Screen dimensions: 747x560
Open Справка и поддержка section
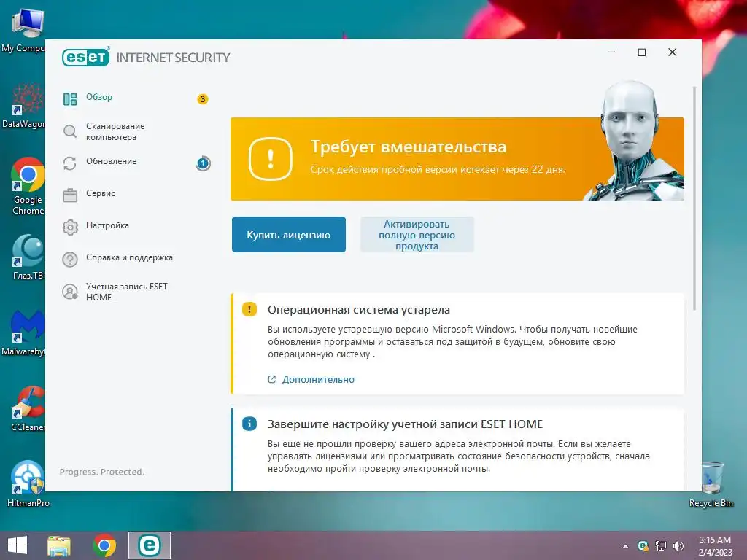(x=129, y=257)
